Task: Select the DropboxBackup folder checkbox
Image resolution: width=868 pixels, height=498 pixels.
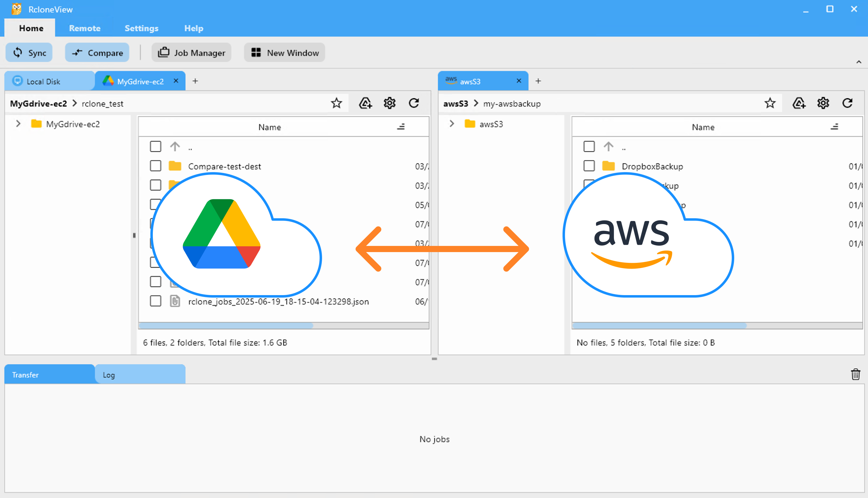Action: pos(589,166)
